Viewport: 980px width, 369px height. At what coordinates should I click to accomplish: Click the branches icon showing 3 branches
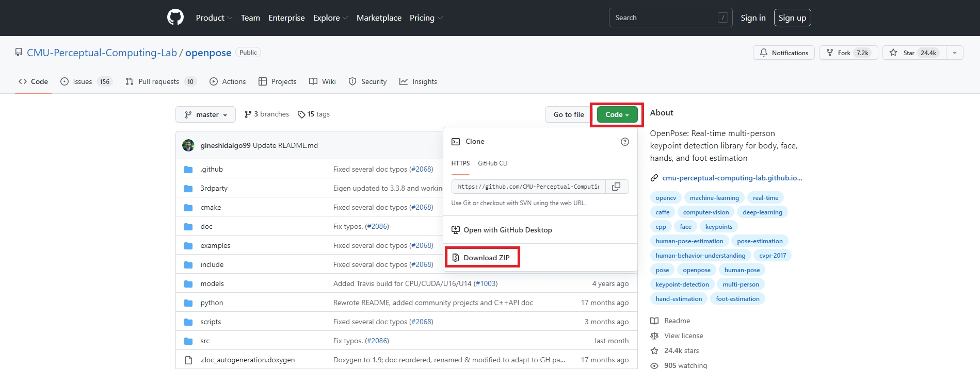tap(248, 114)
